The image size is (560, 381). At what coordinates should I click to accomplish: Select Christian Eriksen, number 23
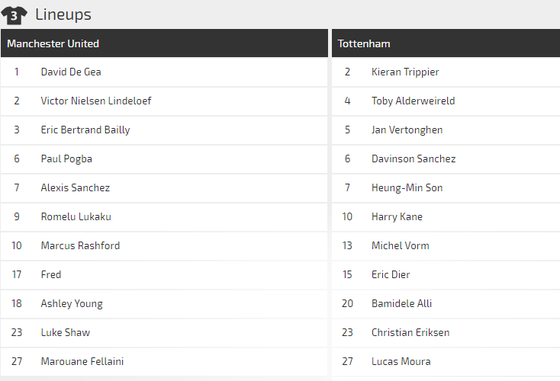pos(410,332)
